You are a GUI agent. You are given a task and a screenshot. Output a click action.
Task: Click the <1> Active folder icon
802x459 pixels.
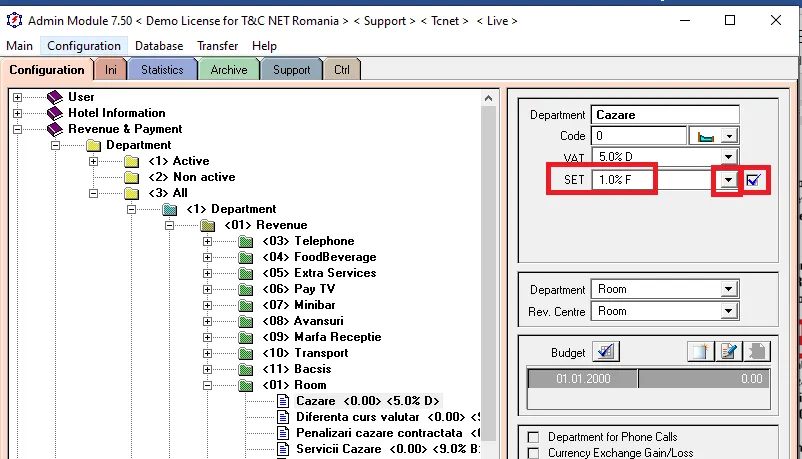(x=131, y=161)
